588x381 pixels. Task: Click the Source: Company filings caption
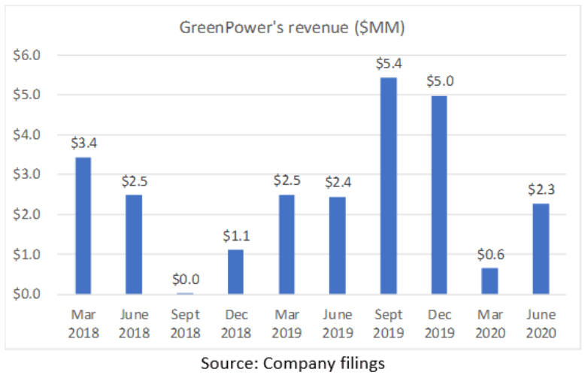pos(293,364)
